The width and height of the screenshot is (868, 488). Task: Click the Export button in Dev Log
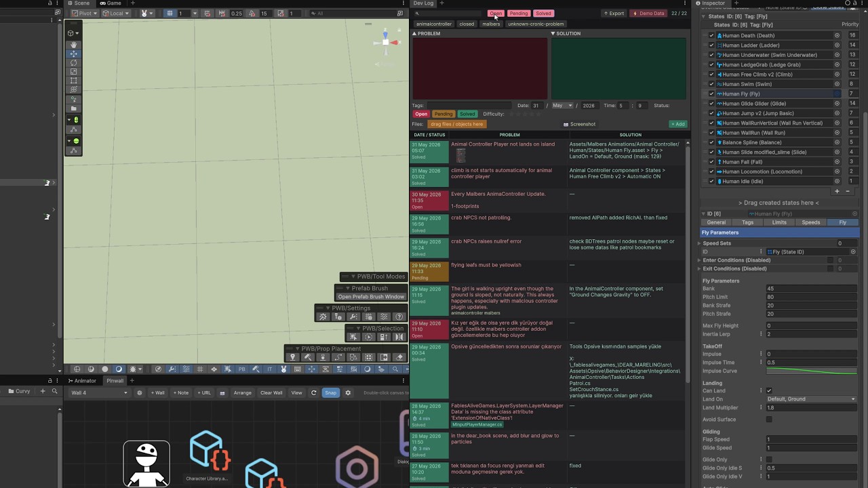point(614,13)
